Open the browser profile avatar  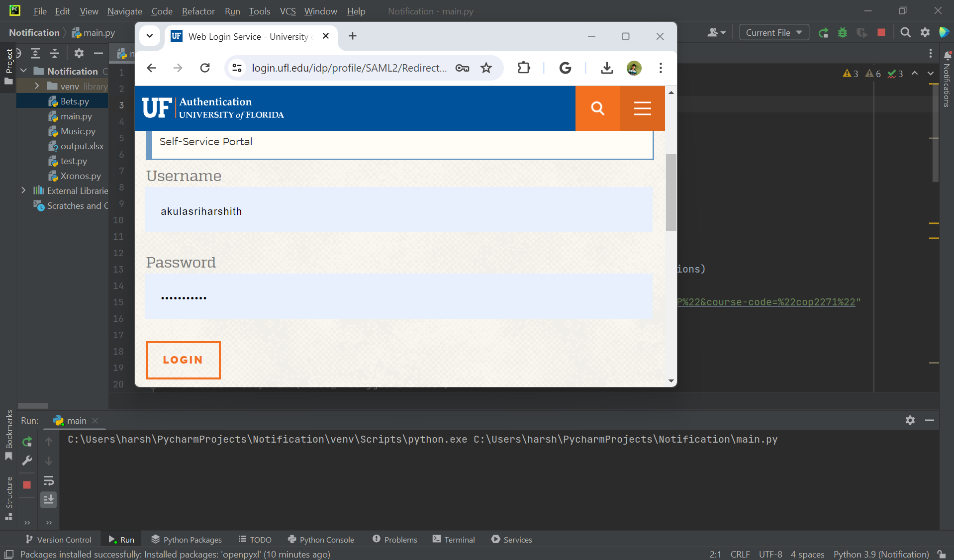click(634, 68)
